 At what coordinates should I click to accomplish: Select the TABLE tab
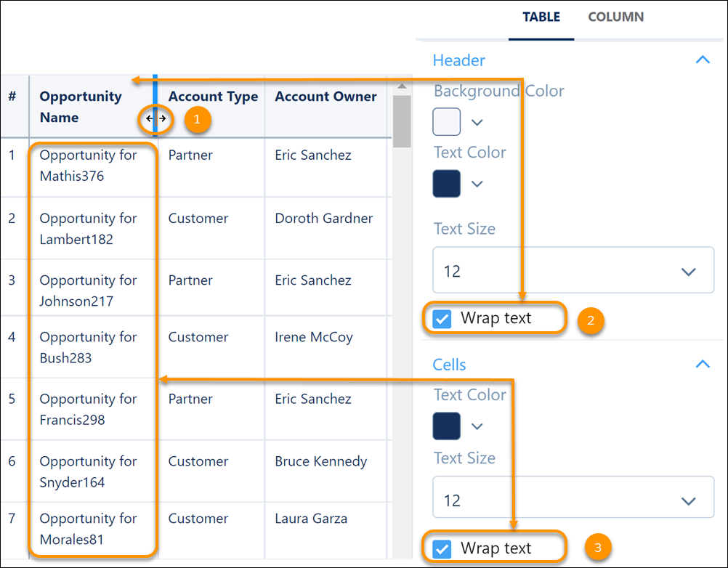click(541, 17)
